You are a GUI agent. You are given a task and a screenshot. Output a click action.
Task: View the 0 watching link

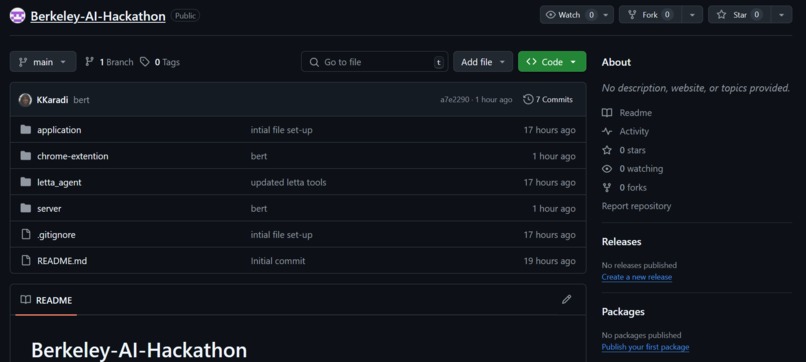(x=633, y=169)
